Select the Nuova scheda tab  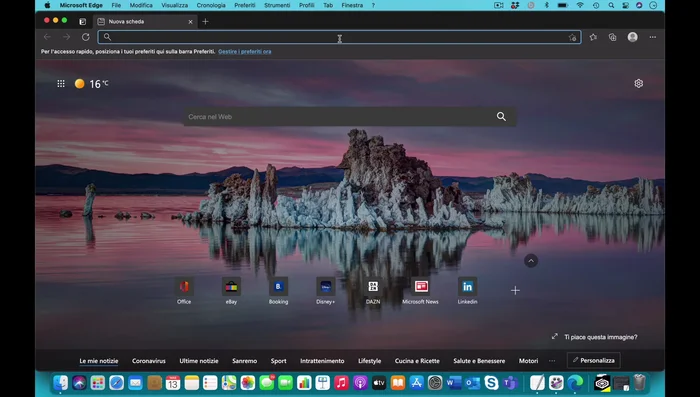pos(146,21)
